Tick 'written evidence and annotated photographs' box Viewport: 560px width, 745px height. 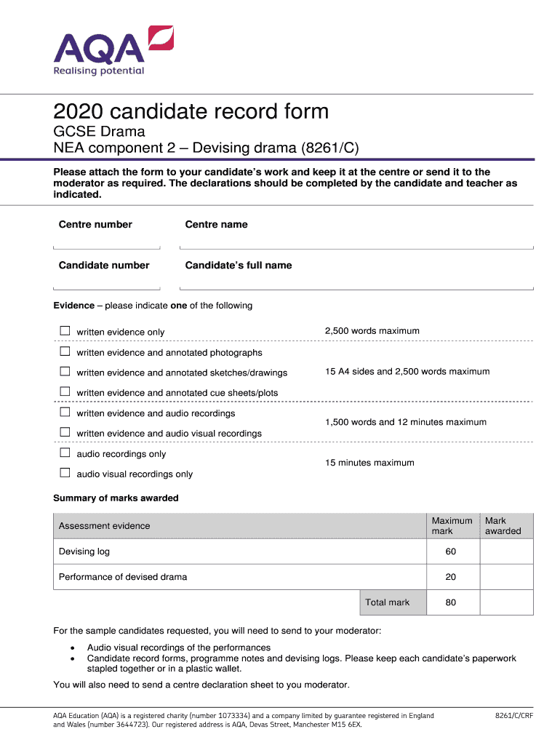65,351
